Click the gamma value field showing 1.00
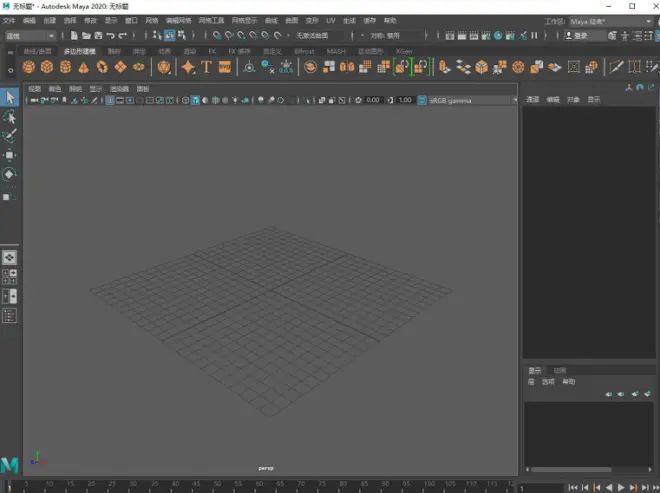Image resolution: width=660 pixels, height=493 pixels. pos(405,100)
